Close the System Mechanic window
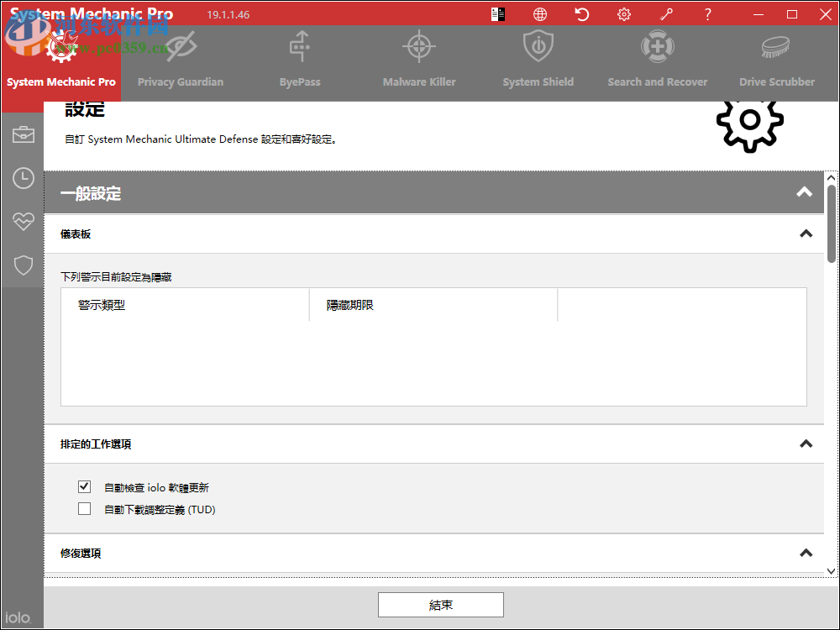This screenshot has height=630, width=840. [x=826, y=14]
